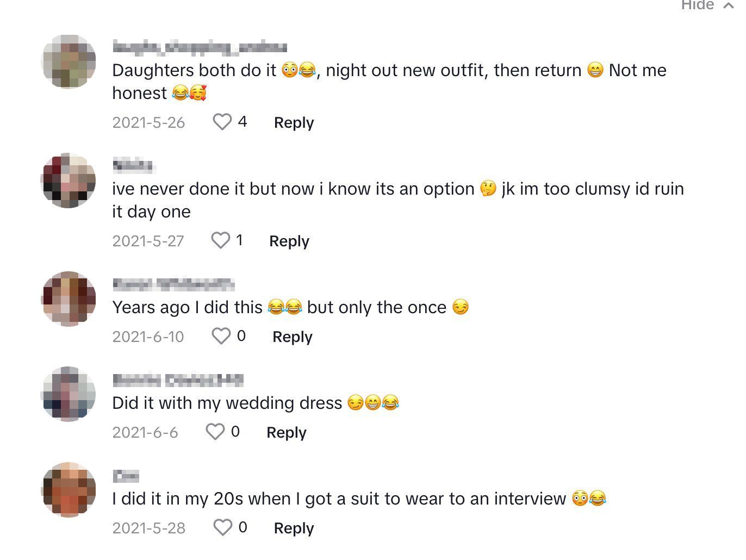Screen dimensions: 746x560
Task: Like the "ive never done it" comment
Action: [x=221, y=240]
